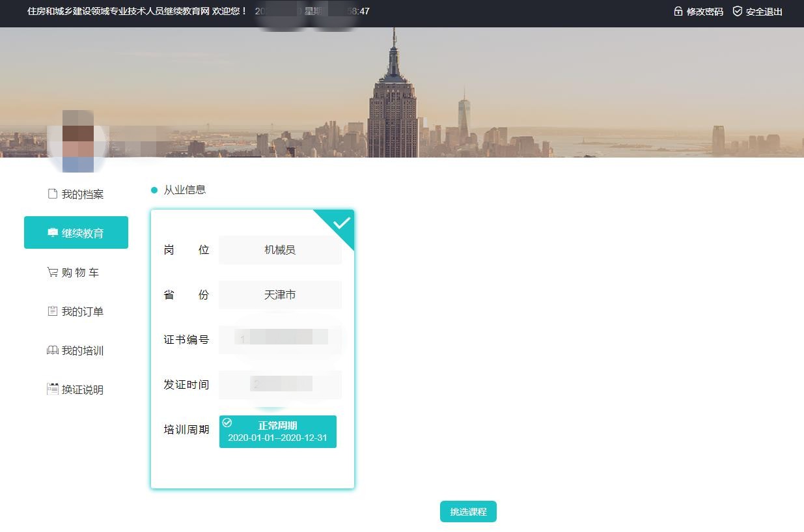
Task: Click the lock icon beside 修改密码
Action: (x=678, y=11)
